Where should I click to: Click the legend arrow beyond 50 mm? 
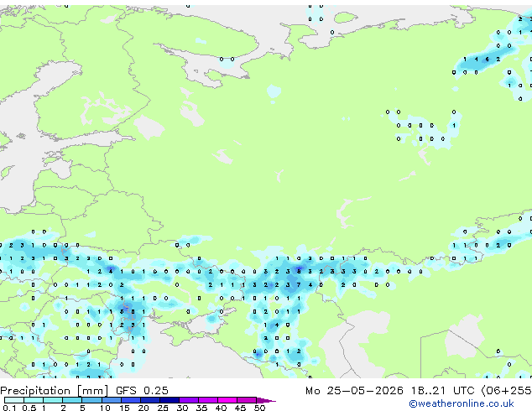pos(266,400)
